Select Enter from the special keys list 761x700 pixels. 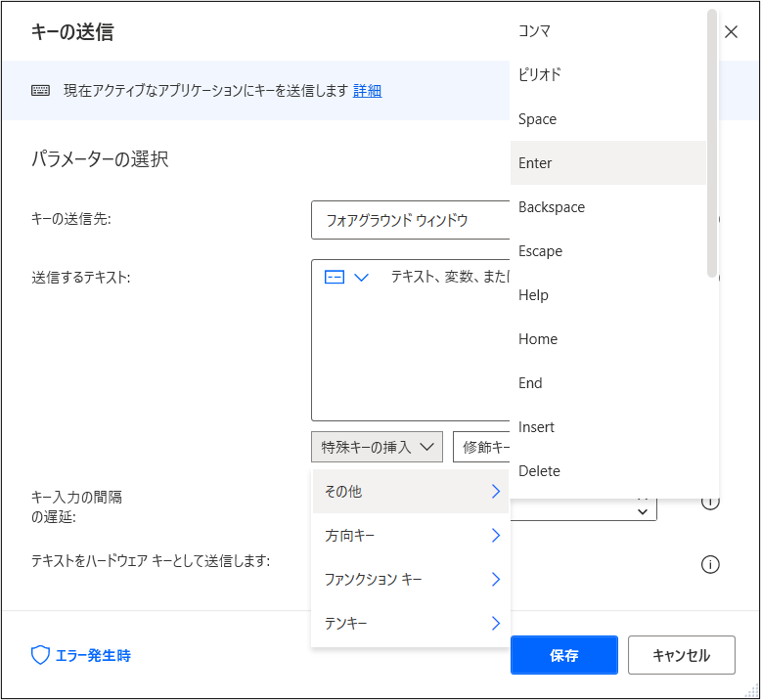click(x=608, y=163)
